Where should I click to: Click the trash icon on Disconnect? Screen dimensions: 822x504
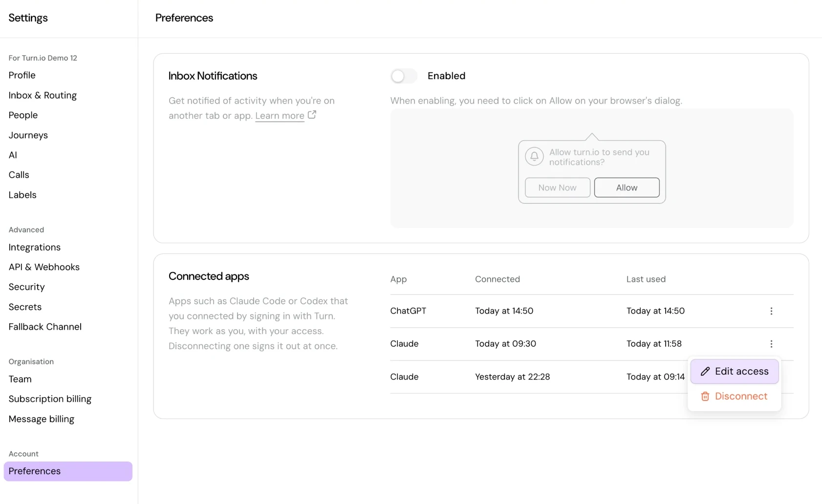(705, 397)
